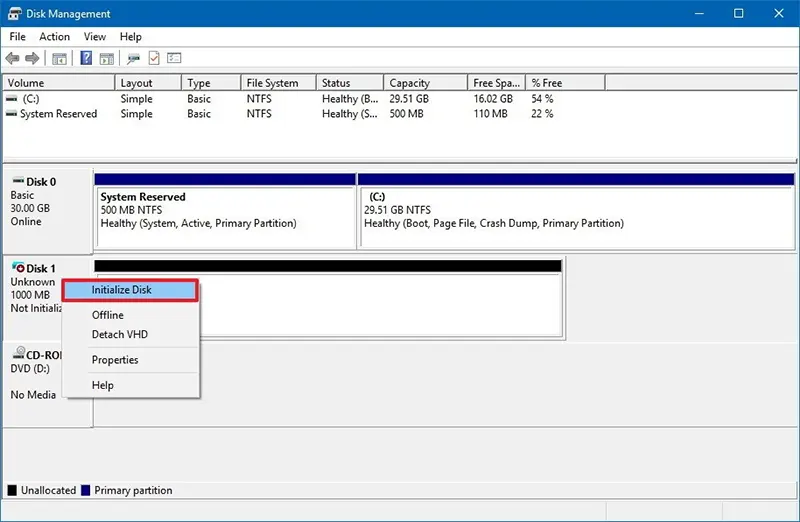The width and height of the screenshot is (800, 522).
Task: Open Help via blue question mark icon
Action: pos(86,58)
